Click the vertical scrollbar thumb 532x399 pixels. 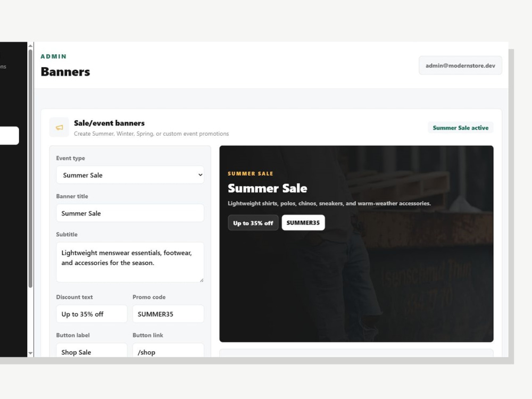[x=30, y=169]
